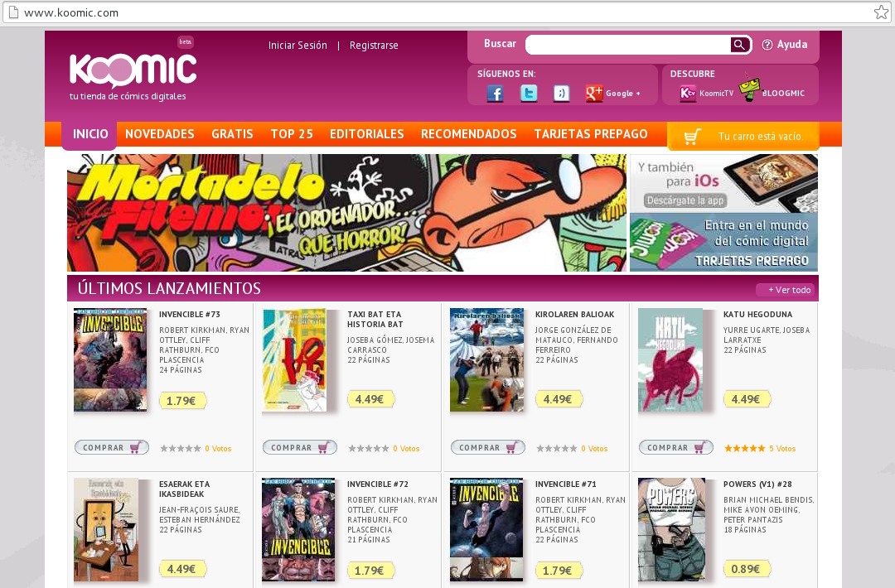The height and width of the screenshot is (588, 895).
Task: Click the search magnifier icon
Action: (x=740, y=45)
